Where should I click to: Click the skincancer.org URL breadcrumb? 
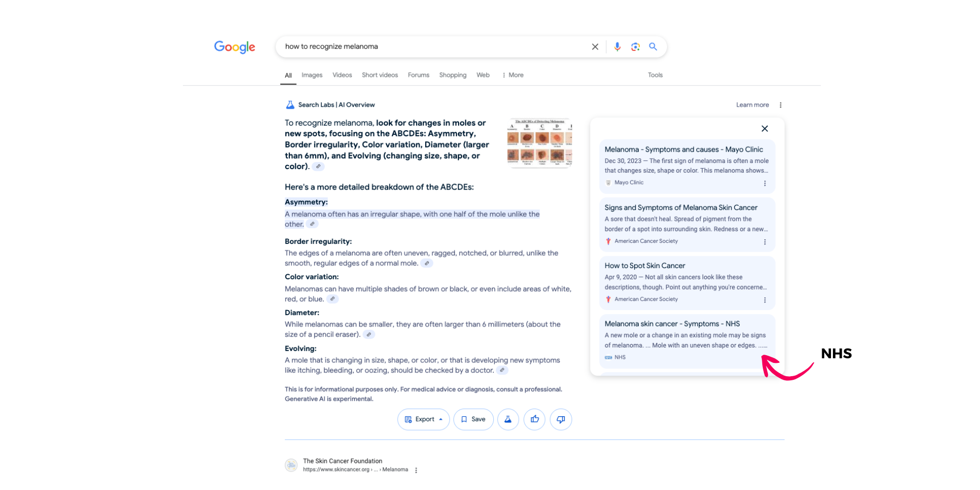pyautogui.click(x=356, y=469)
